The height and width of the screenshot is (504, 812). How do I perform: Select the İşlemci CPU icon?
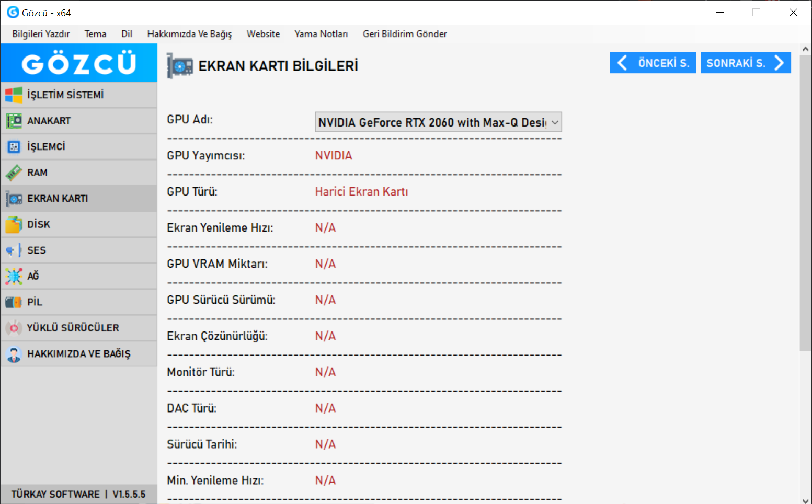pyautogui.click(x=14, y=147)
